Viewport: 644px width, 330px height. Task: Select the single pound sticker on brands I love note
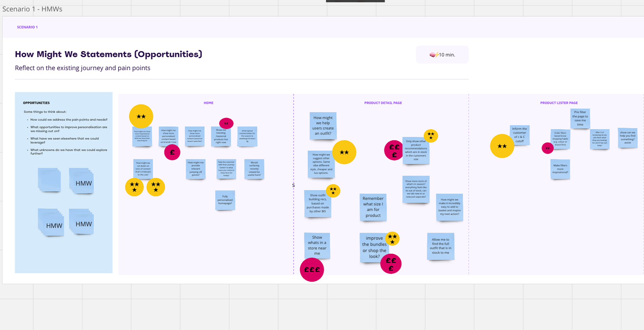(x=172, y=152)
